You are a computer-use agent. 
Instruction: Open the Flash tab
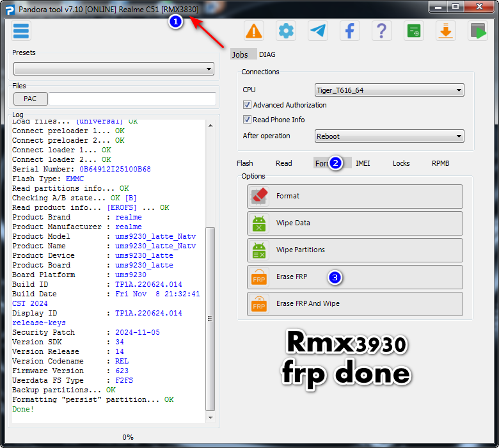[x=245, y=163]
